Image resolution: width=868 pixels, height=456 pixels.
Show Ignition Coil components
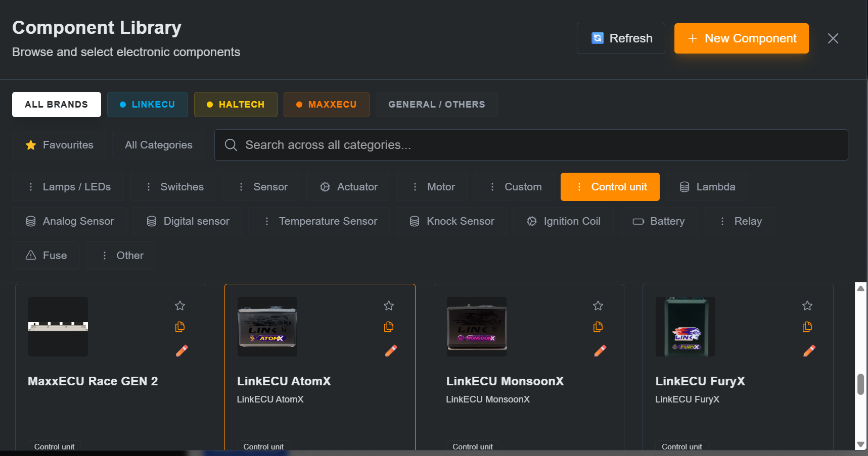(x=563, y=221)
